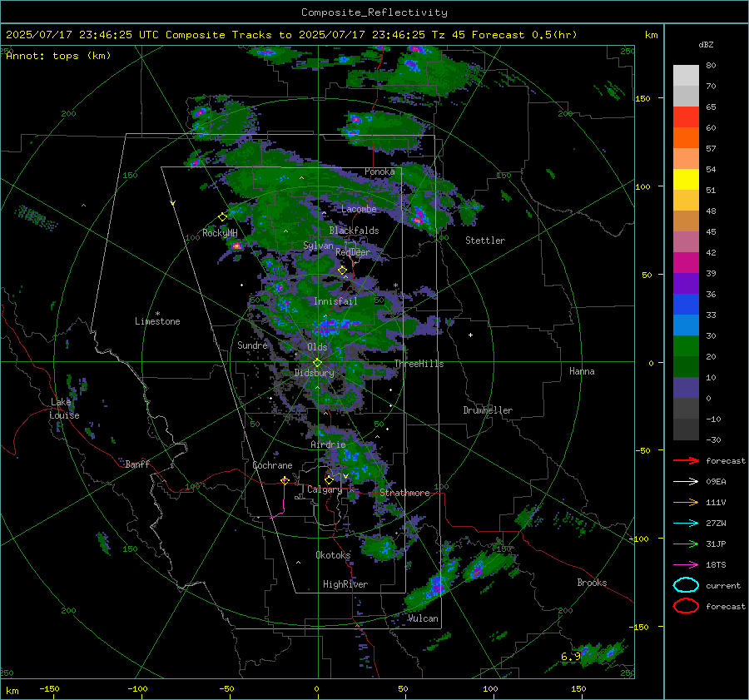This screenshot has width=749, height=700.
Task: Click the dBZ legend heading
Action: [x=706, y=44]
